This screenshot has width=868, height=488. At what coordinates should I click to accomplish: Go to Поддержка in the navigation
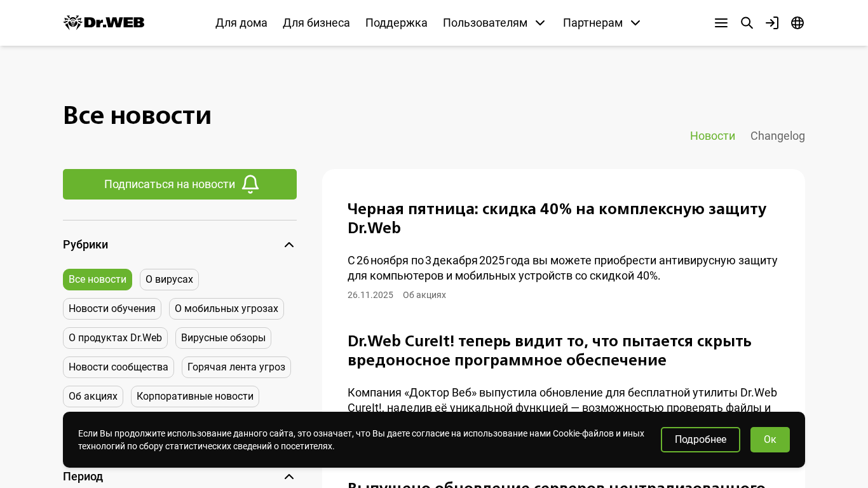click(x=397, y=23)
